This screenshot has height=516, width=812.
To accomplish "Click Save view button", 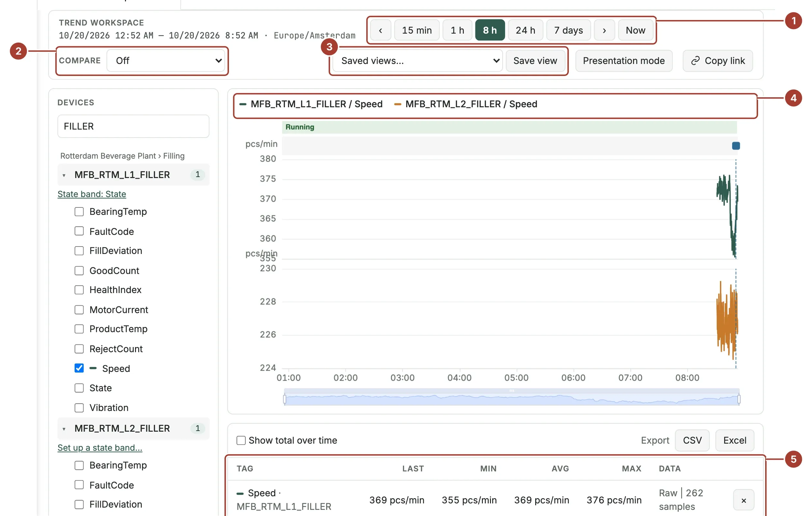I will click(535, 61).
